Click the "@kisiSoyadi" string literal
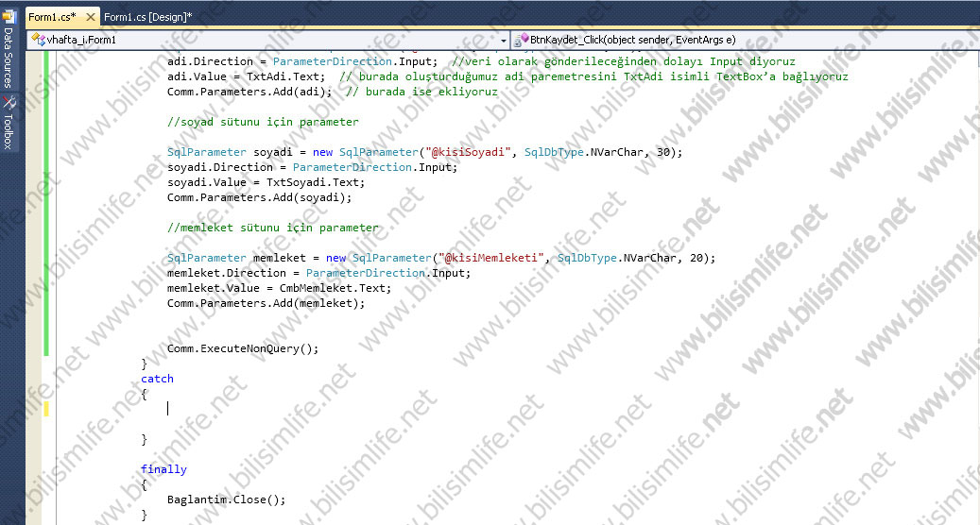Image resolution: width=980 pixels, height=525 pixels. click(468, 152)
